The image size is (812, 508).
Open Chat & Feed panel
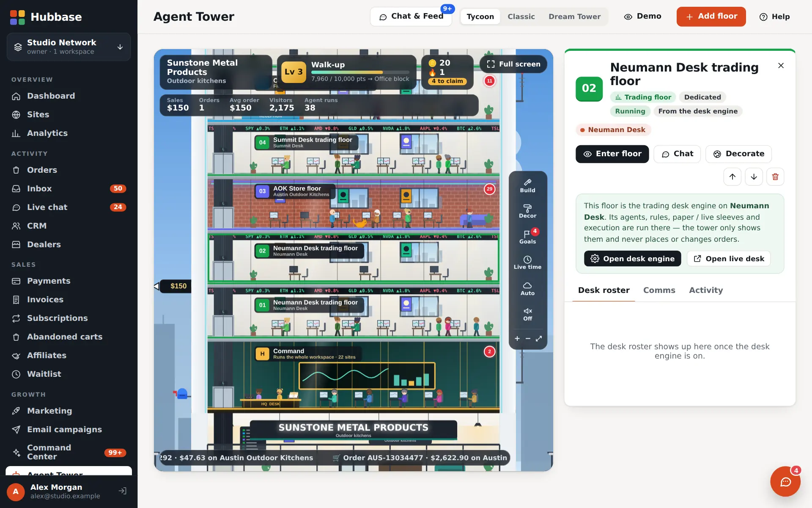[411, 17]
